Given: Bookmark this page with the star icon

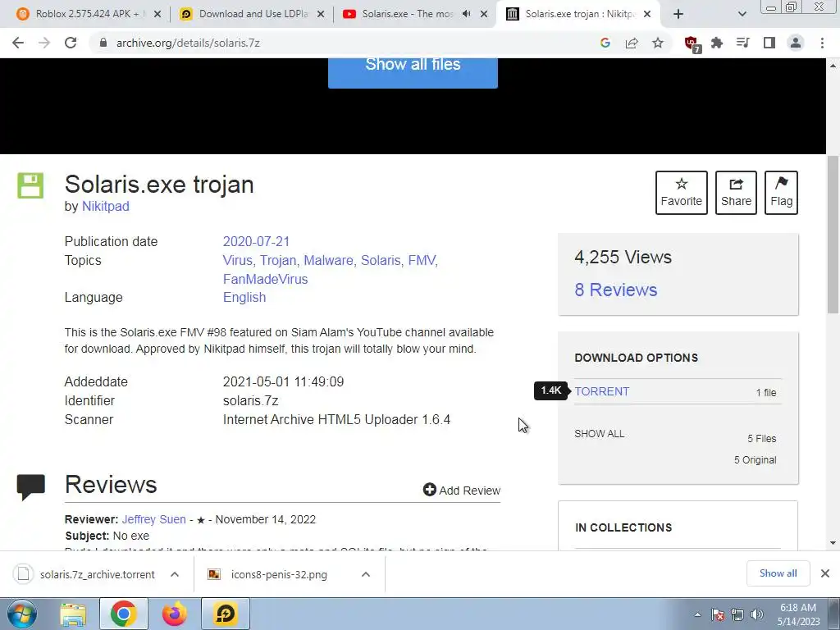Looking at the screenshot, I should click(658, 43).
